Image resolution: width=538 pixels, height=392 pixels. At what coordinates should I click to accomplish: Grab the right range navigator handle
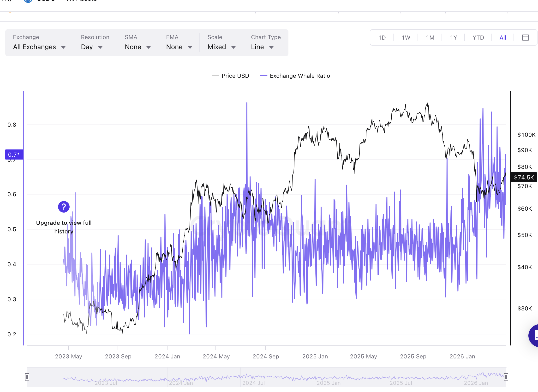(506, 377)
